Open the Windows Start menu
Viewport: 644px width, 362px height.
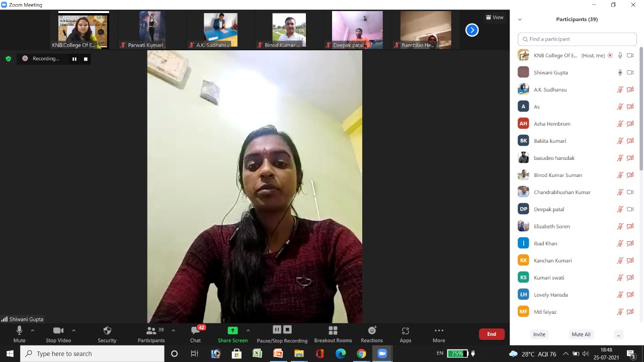point(10,353)
